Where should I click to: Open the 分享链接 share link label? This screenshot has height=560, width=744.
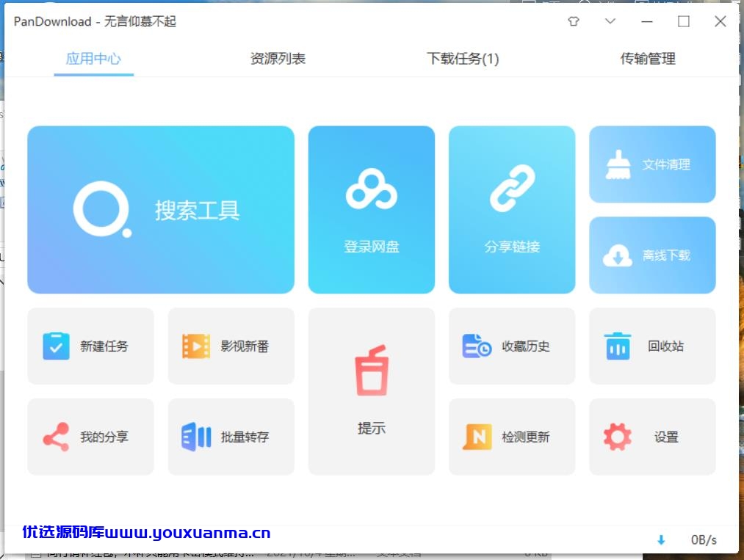pos(512,247)
